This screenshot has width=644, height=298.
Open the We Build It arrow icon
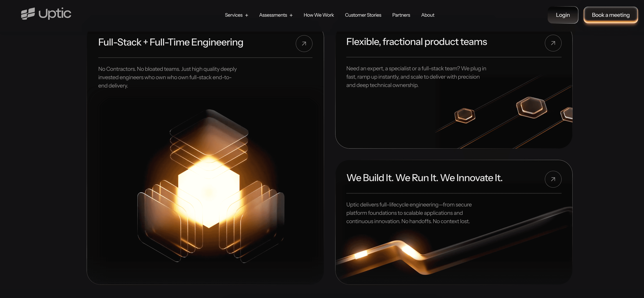pos(553,179)
